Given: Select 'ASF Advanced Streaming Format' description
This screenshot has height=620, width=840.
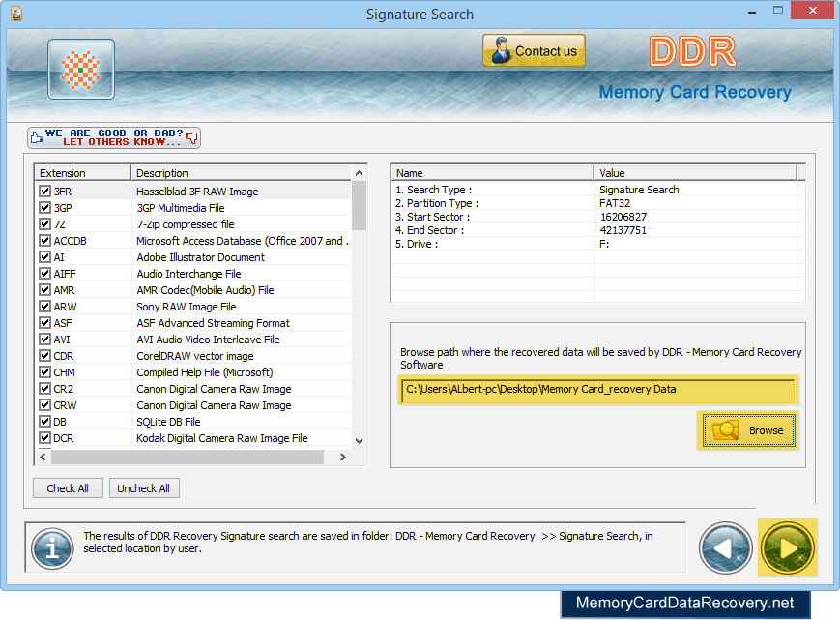Looking at the screenshot, I should click(214, 323).
